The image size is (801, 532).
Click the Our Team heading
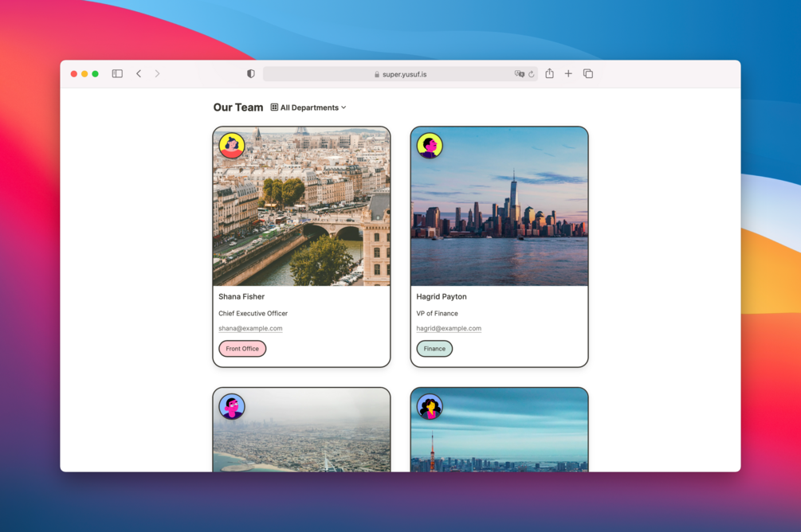[238, 108]
